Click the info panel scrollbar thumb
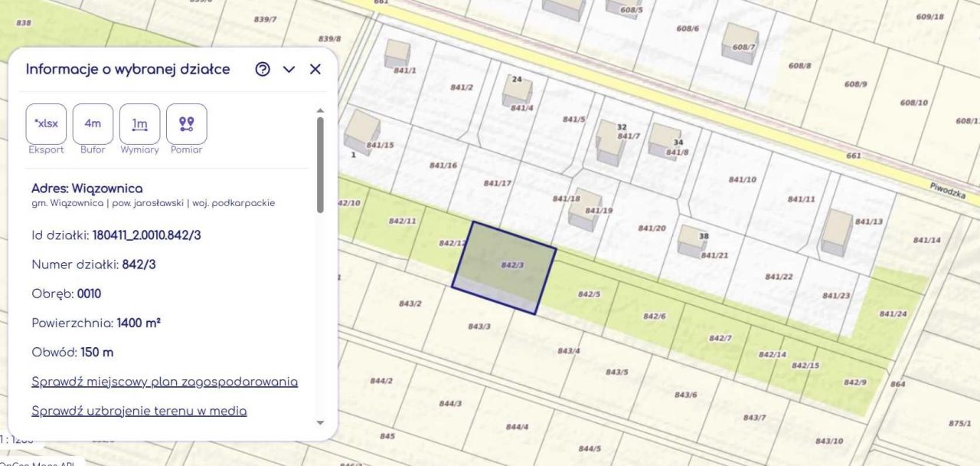The height and width of the screenshot is (466, 980). pyautogui.click(x=320, y=164)
